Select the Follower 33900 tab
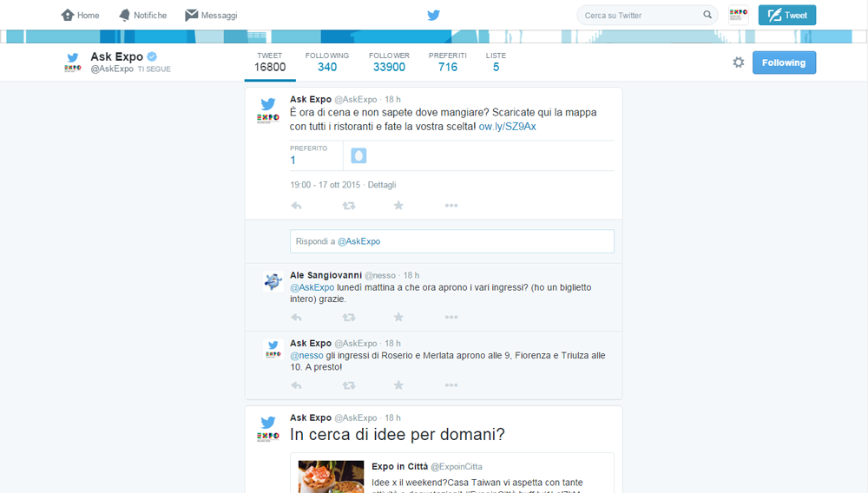868x493 pixels. (x=389, y=62)
